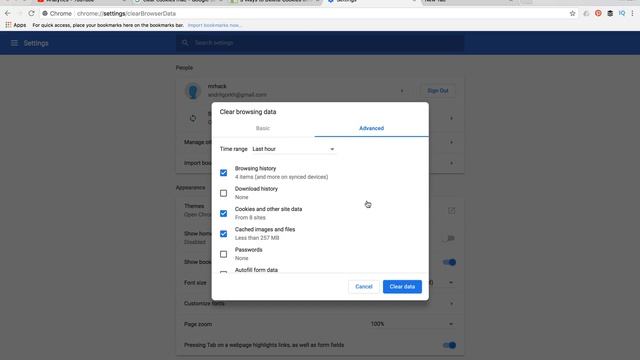Reload the page with the refresh icon
640x360 pixels.
pyautogui.click(x=31, y=13)
